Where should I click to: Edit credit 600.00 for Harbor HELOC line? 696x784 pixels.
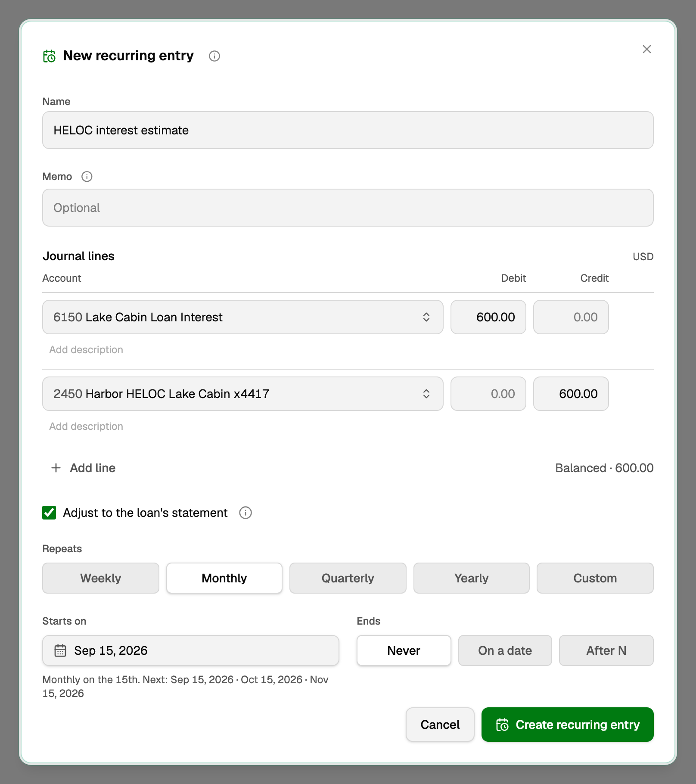point(571,394)
